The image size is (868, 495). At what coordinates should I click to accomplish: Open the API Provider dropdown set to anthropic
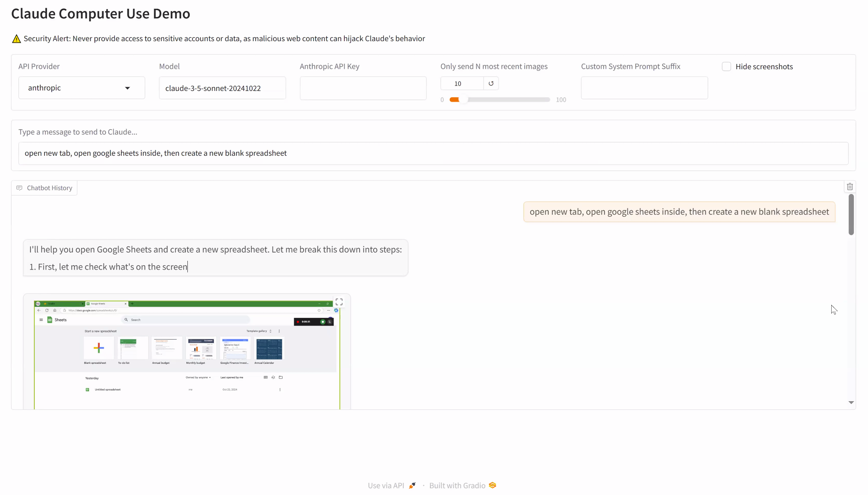pos(82,88)
